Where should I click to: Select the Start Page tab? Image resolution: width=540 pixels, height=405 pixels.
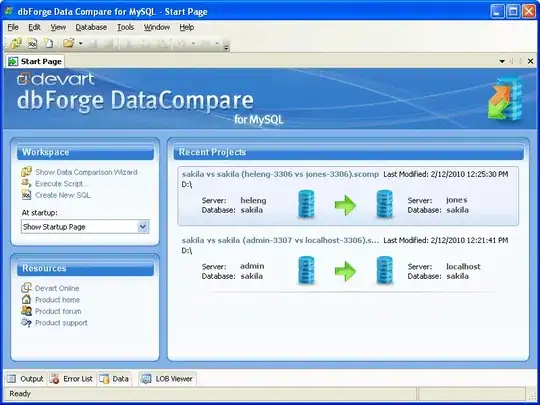point(35,61)
